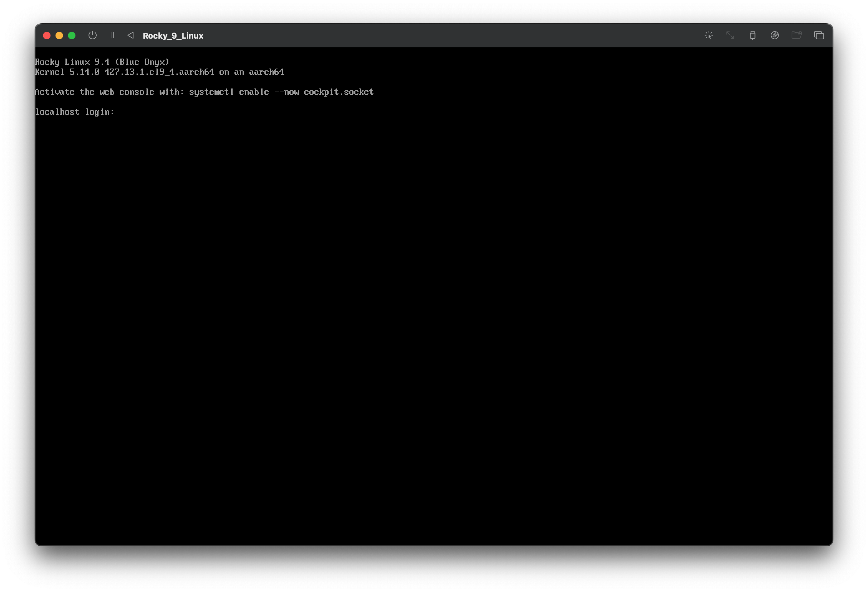Toggle the capture mouse cursor icon

[x=708, y=36]
